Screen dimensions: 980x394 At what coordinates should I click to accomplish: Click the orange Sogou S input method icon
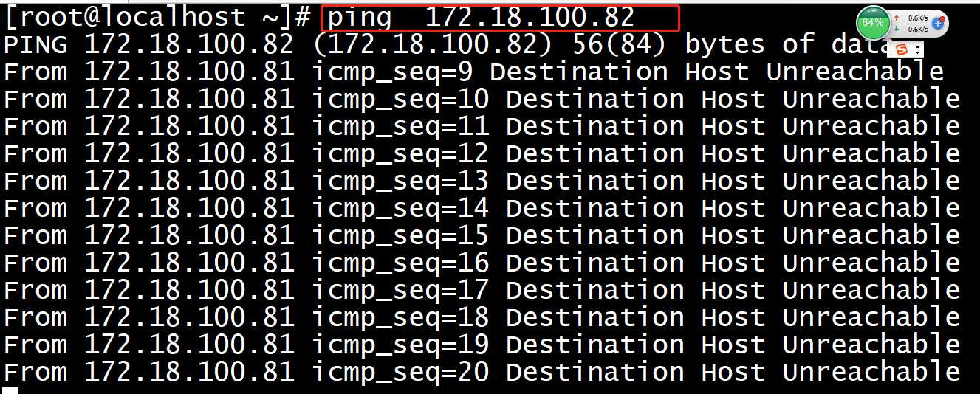901,49
